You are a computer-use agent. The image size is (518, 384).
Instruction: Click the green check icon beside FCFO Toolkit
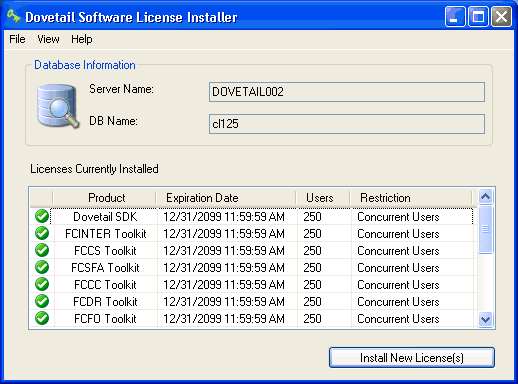pos(42,318)
